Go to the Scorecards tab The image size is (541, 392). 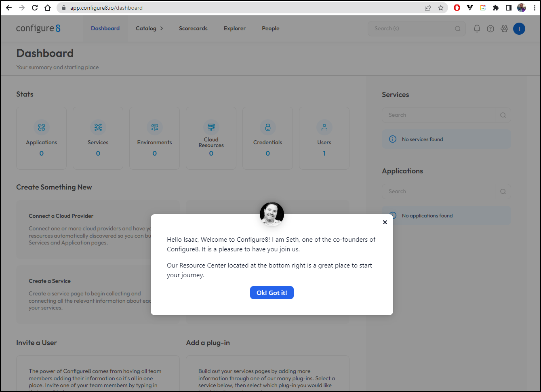tap(193, 29)
